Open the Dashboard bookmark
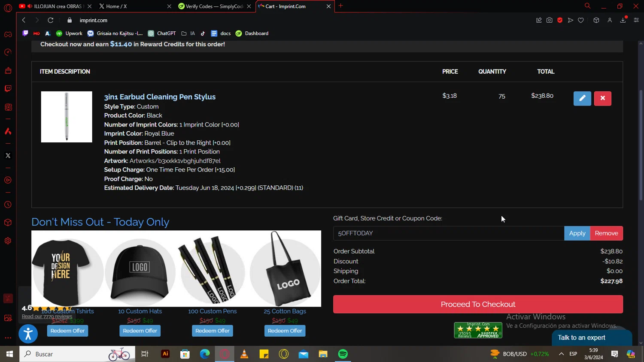644x362 pixels. (x=252, y=33)
